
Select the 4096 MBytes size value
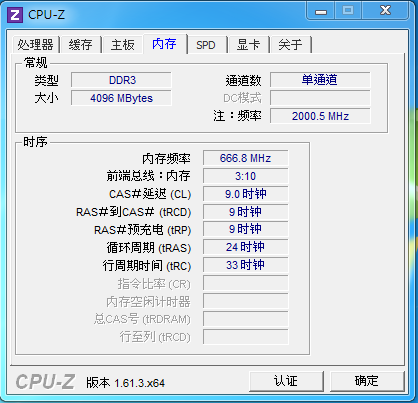click(x=121, y=98)
